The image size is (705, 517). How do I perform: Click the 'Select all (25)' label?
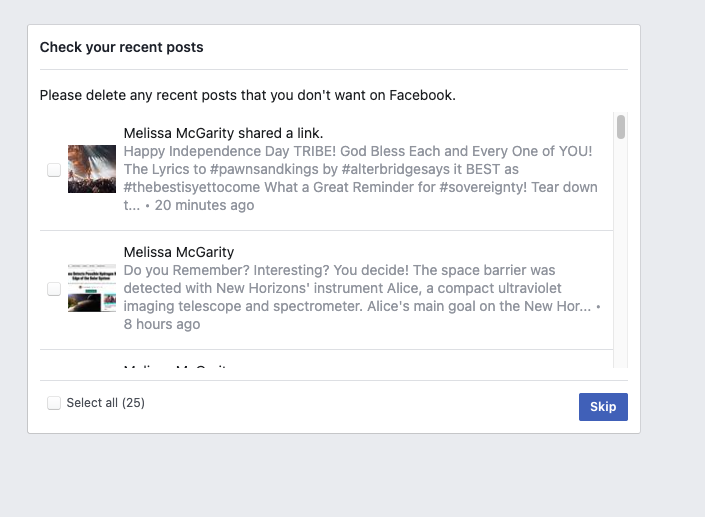(106, 403)
